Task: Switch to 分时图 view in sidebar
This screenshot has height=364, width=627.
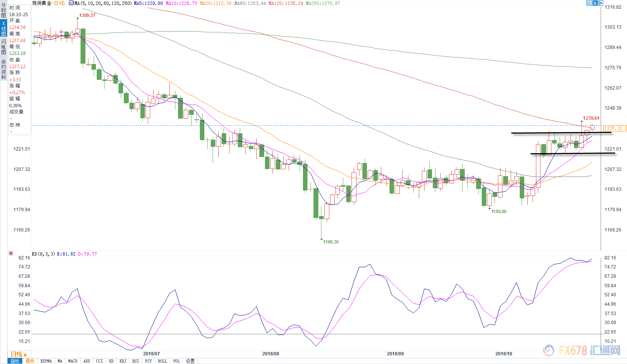Action: 3,10
